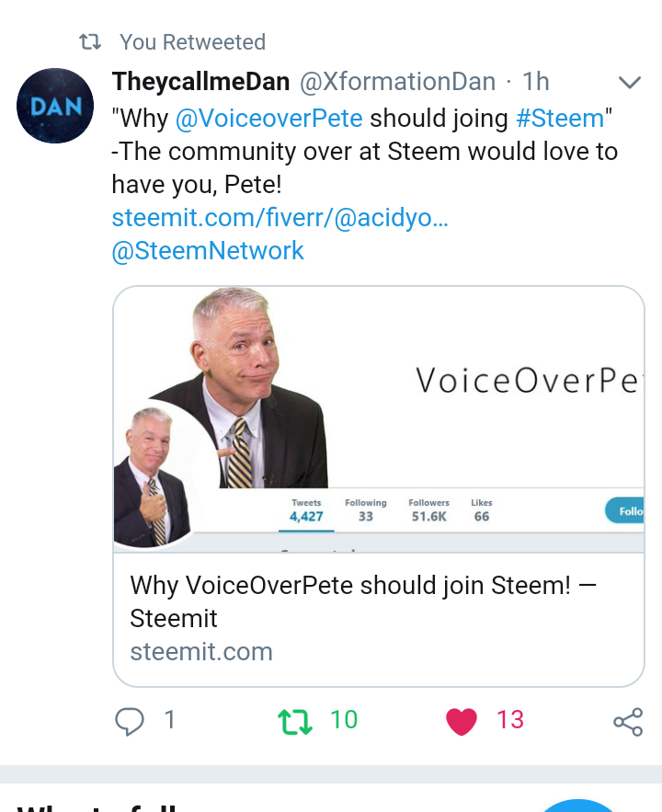Expand tweet options chevron arrow
The height and width of the screenshot is (812, 662).
pos(630,83)
